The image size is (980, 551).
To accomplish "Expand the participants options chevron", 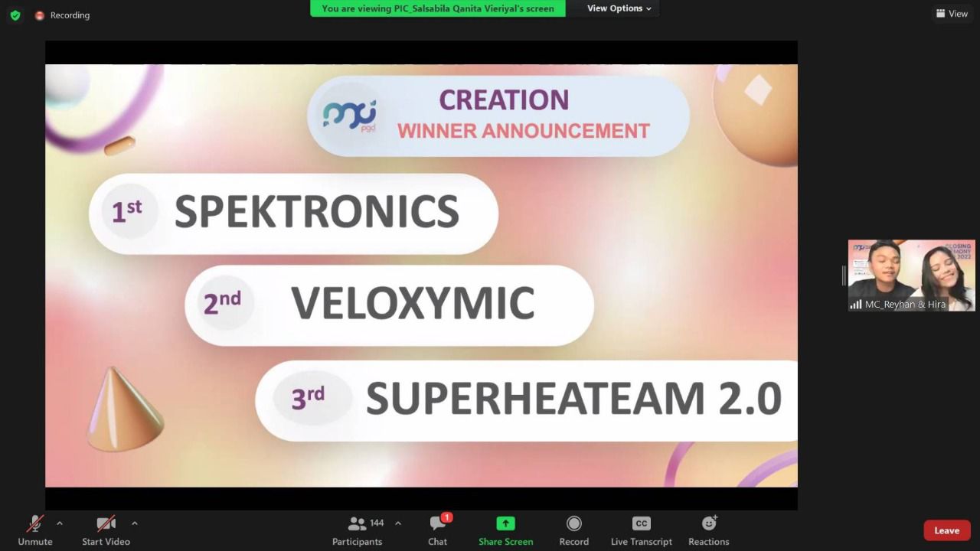I will (398, 523).
